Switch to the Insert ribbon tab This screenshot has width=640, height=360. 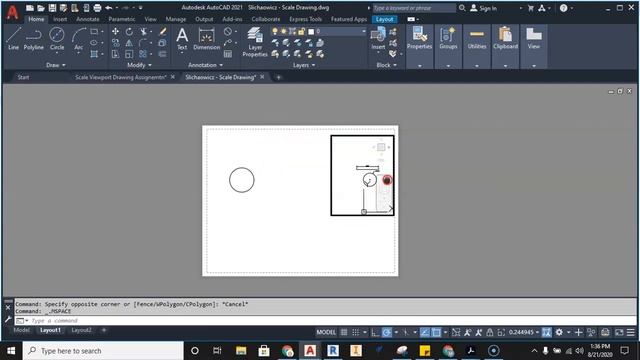[x=60, y=19]
